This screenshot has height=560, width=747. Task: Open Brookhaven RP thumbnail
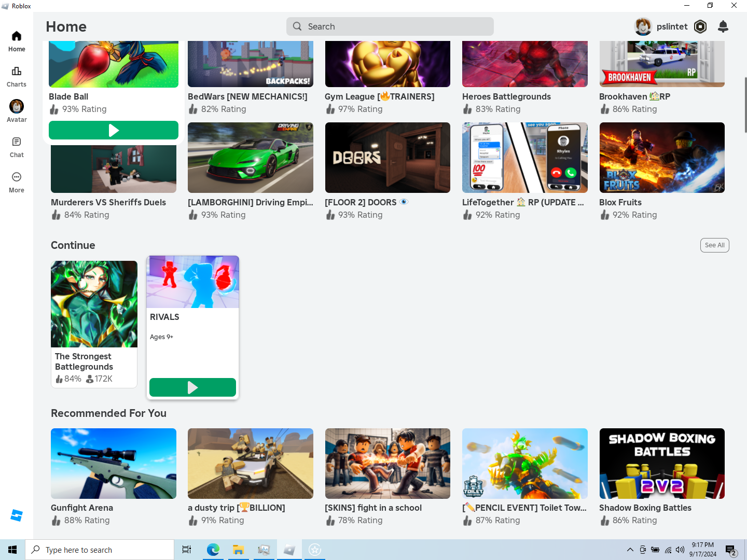662,64
